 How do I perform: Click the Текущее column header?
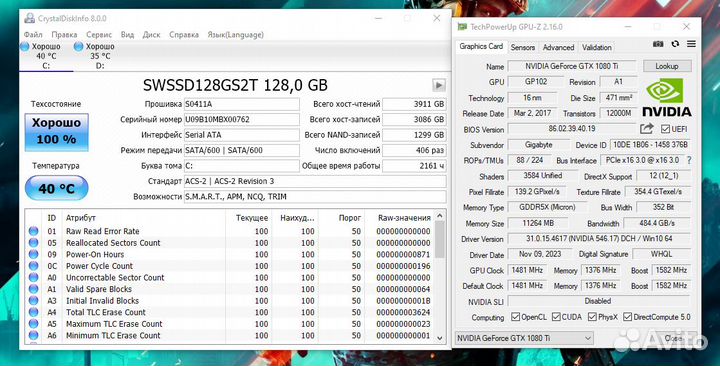252,218
